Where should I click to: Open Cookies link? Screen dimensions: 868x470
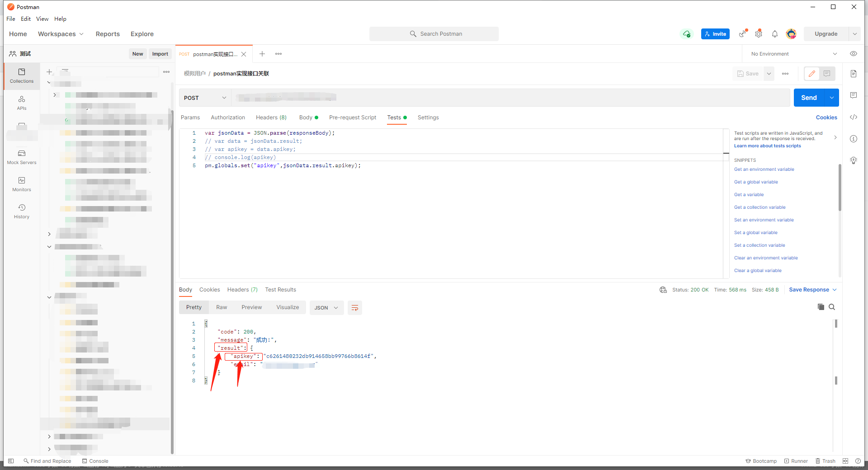click(x=826, y=117)
